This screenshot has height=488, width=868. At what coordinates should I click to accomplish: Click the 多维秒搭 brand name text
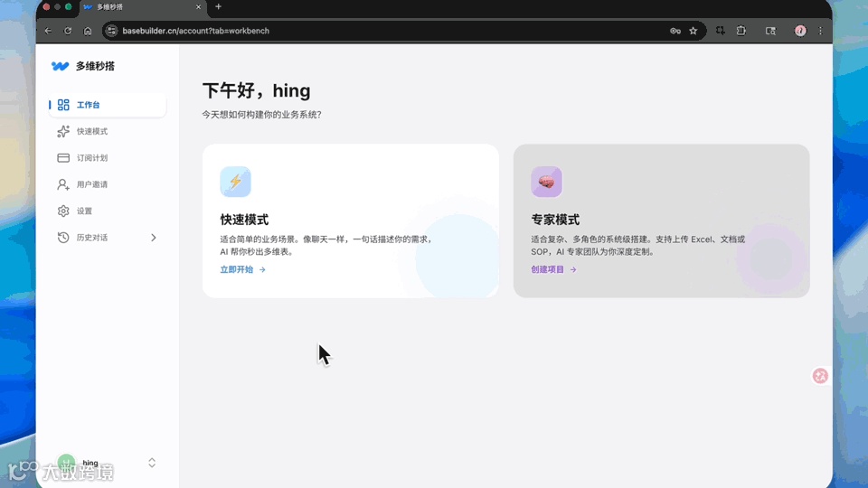(x=95, y=66)
